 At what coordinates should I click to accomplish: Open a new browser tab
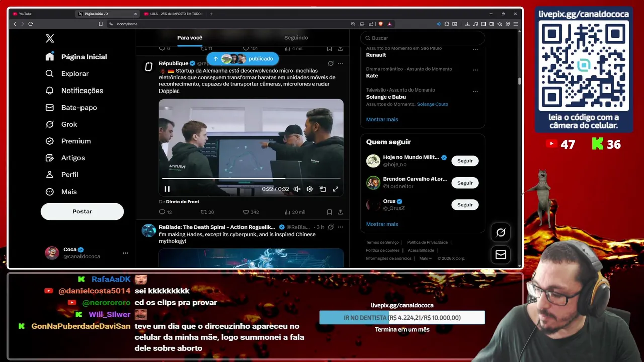pyautogui.click(x=211, y=14)
